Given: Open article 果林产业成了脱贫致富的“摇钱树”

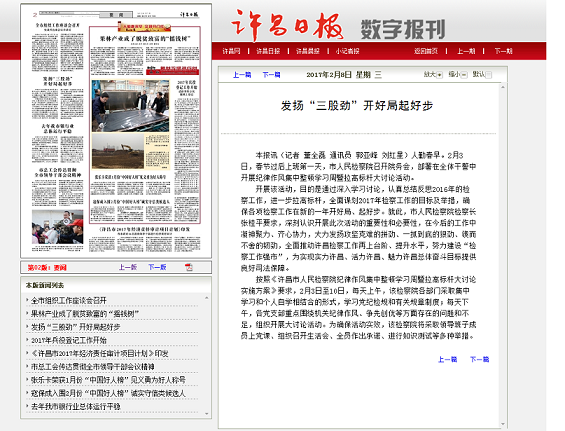Looking at the screenshot, I should point(85,314).
